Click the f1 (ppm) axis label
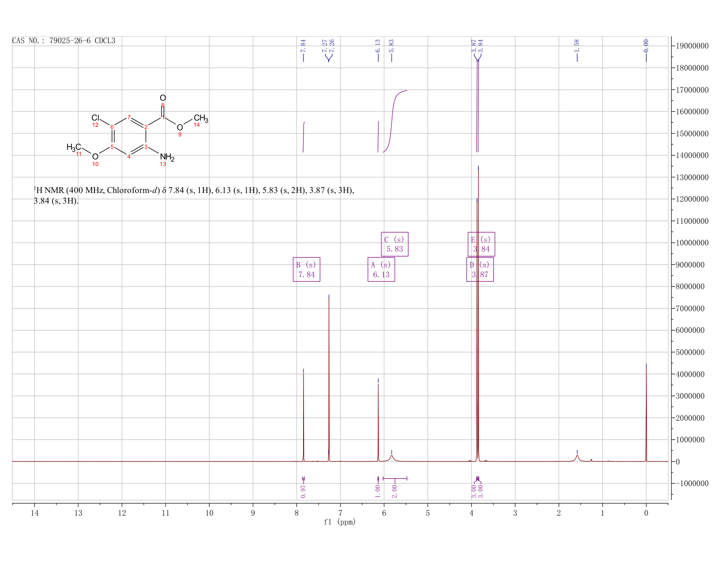 340,522
